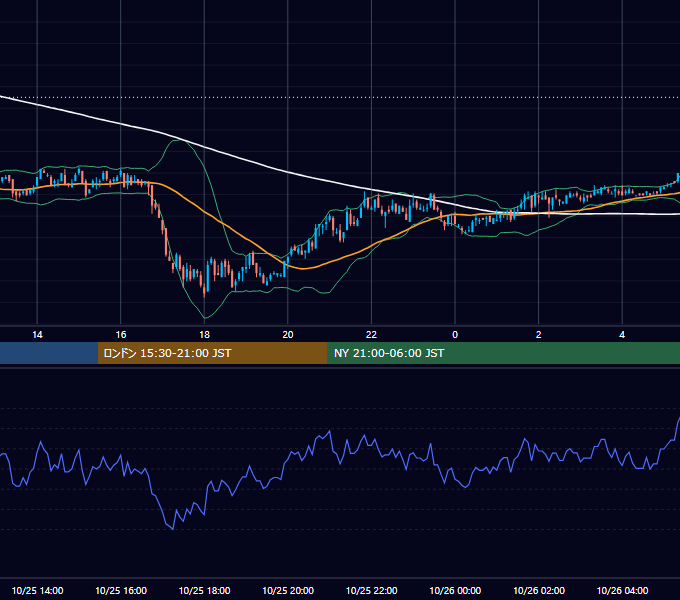Viewport: 680px width, 600px height.
Task: Click the 0 hour axis label
Action: (x=455, y=335)
